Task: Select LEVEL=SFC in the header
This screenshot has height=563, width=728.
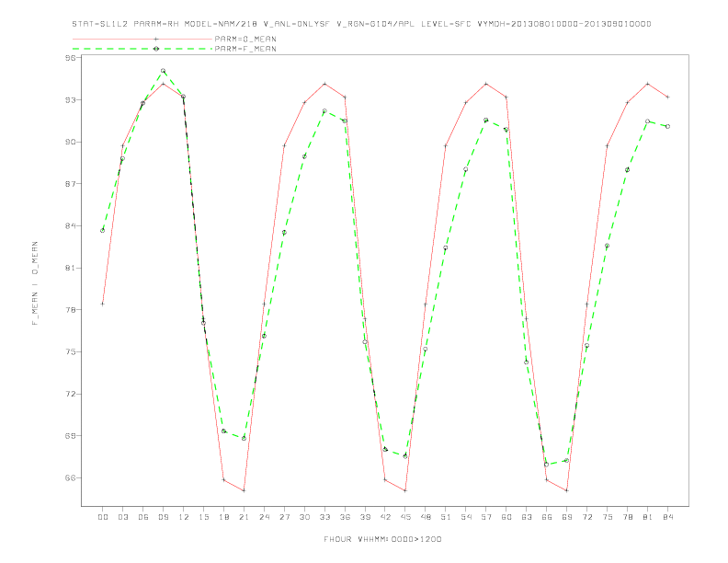Action: pos(446,24)
